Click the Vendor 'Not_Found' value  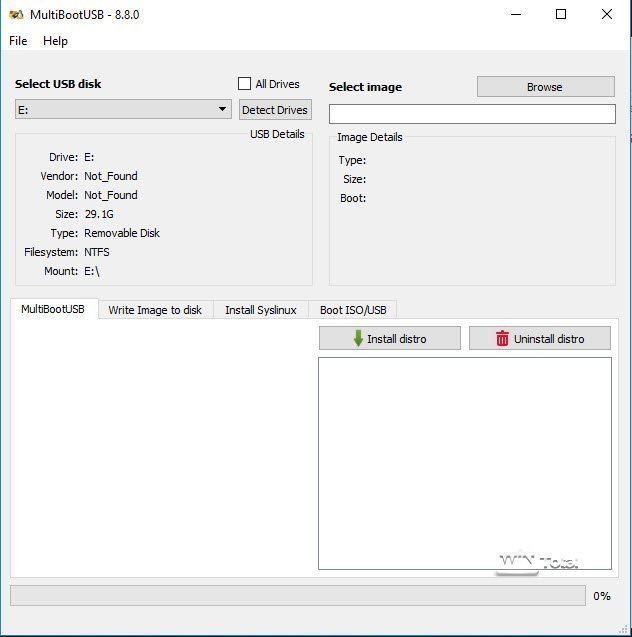[111, 176]
